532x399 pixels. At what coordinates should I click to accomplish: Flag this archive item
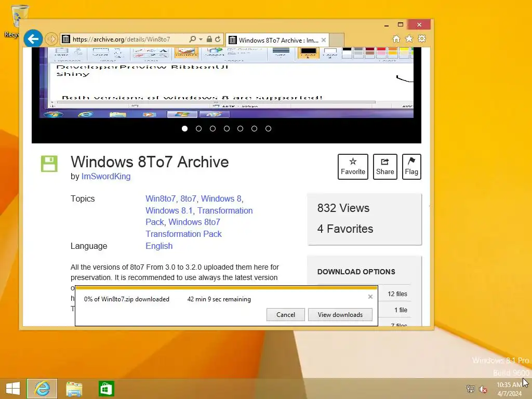[x=411, y=167]
